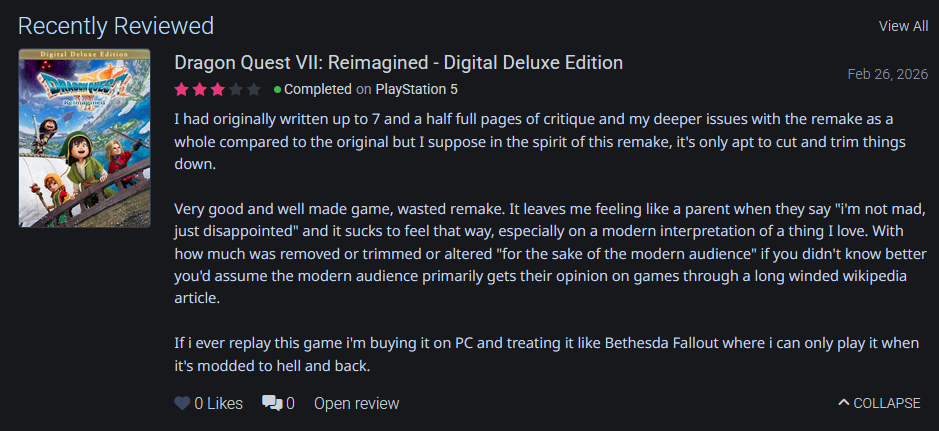This screenshot has height=431, width=939.
Task: Click the "0 Likes" count text
Action: coord(218,404)
